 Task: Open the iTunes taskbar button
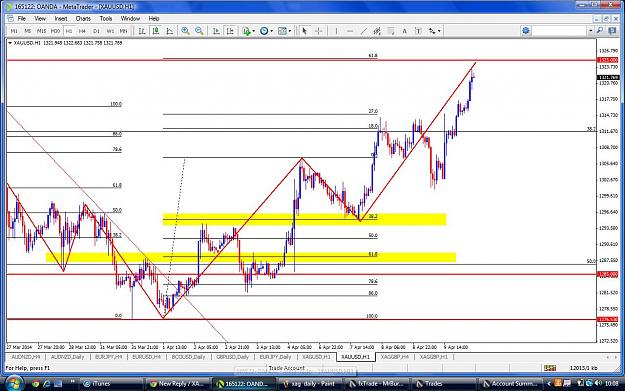point(111,384)
